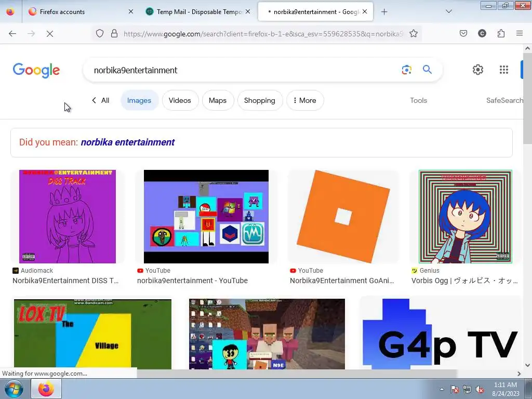The image size is (532, 399).
Task: Open the network tray icon
Action: [467, 390]
